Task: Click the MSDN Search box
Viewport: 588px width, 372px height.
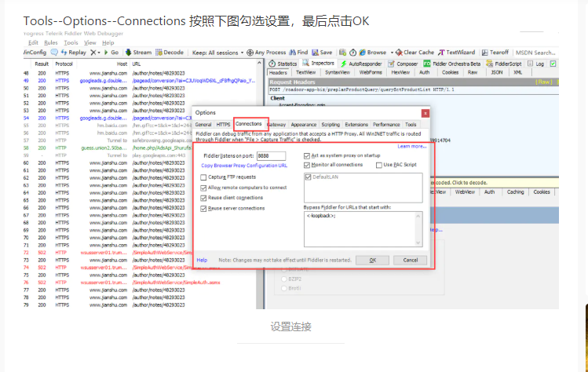Action: click(x=535, y=53)
